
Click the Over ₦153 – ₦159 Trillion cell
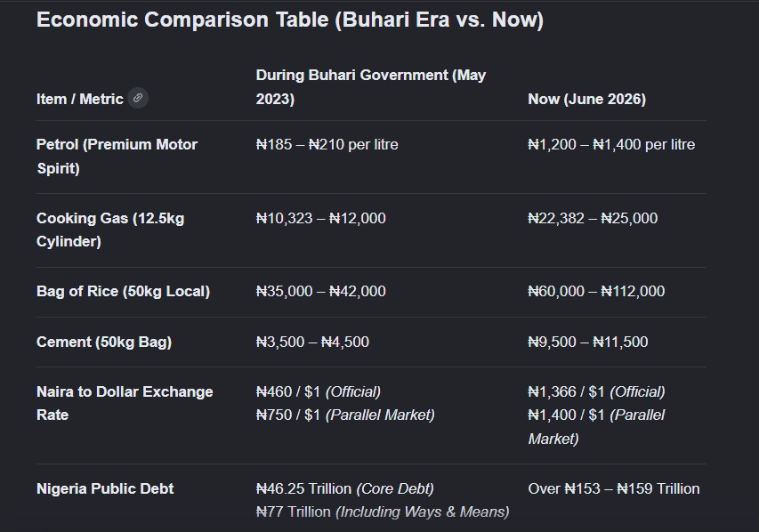click(614, 488)
